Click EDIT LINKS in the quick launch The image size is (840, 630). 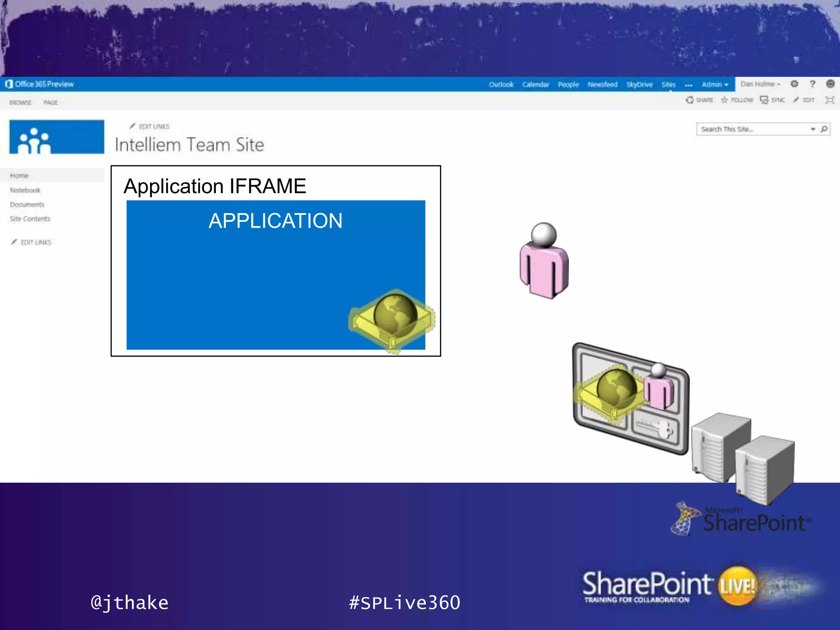31,242
